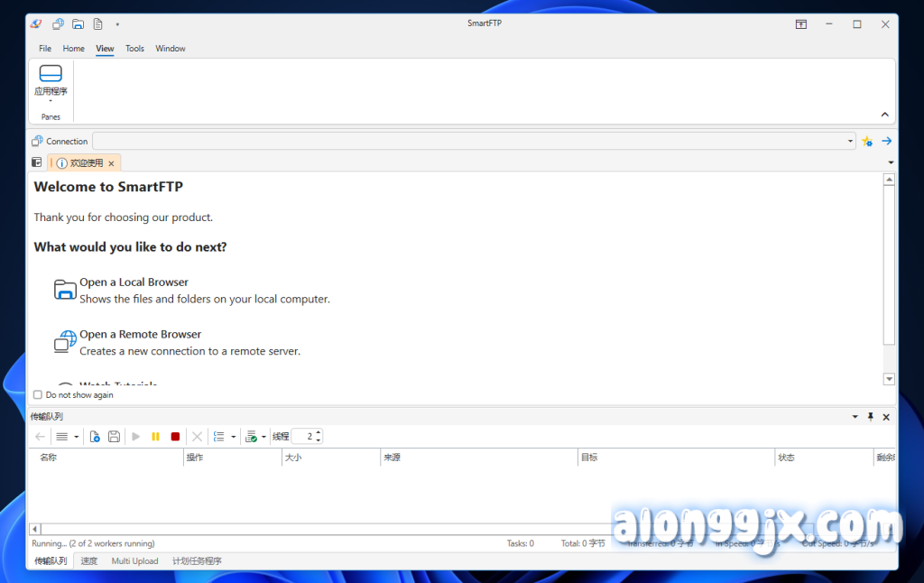Click the add file to queue icon
The width and height of the screenshot is (924, 583).
95,437
